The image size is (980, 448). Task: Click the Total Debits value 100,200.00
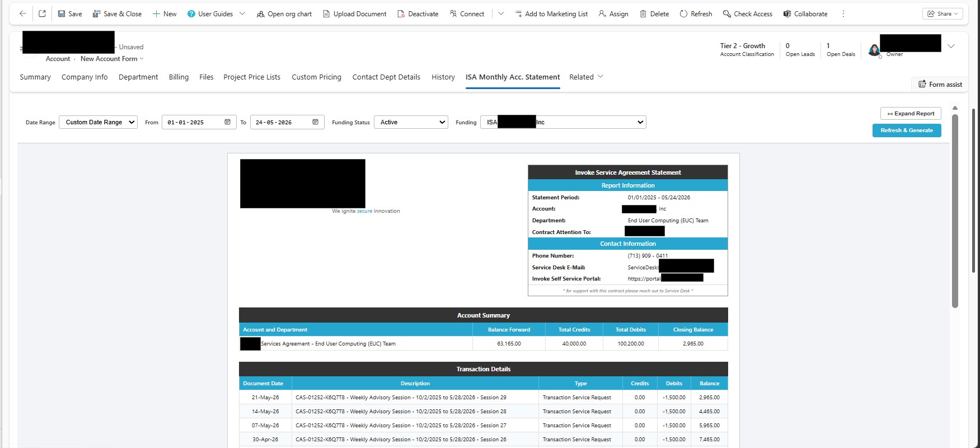coord(631,344)
